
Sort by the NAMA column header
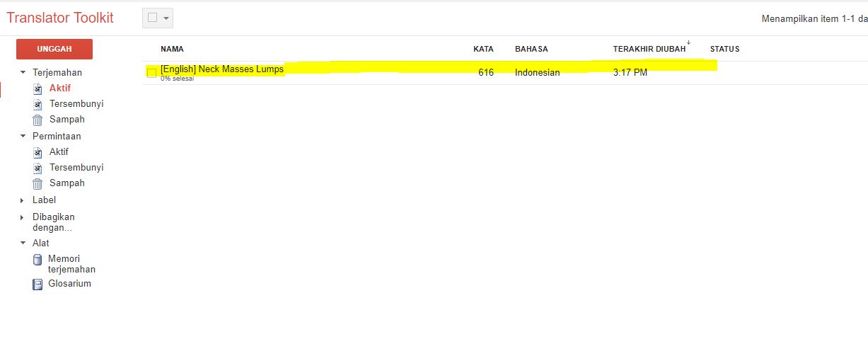point(172,49)
